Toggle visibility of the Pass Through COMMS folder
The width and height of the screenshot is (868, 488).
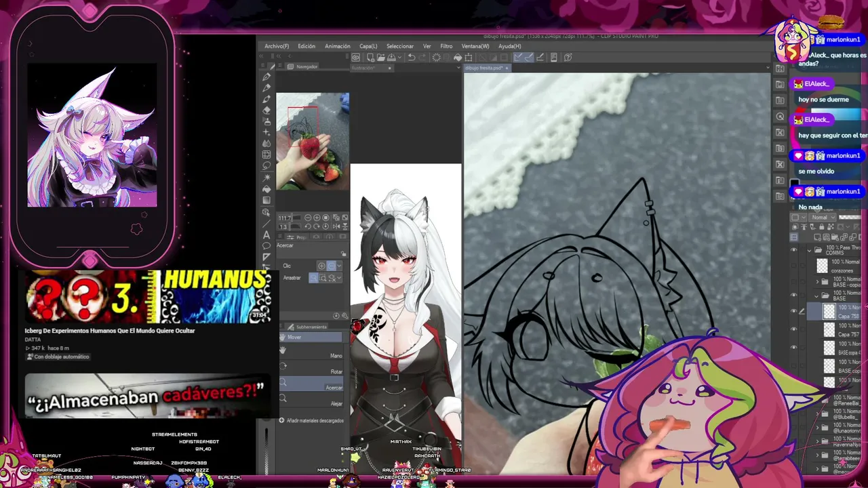pyautogui.click(x=794, y=250)
